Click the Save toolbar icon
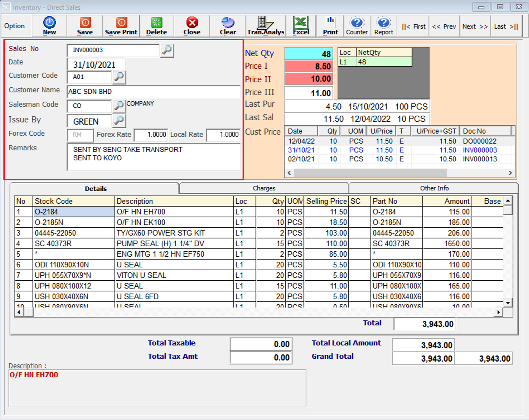The image size is (529, 420). pyautogui.click(x=85, y=26)
